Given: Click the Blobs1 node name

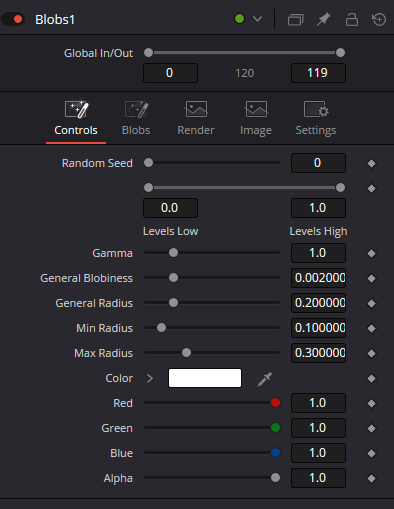Looking at the screenshot, I should 55,20.
